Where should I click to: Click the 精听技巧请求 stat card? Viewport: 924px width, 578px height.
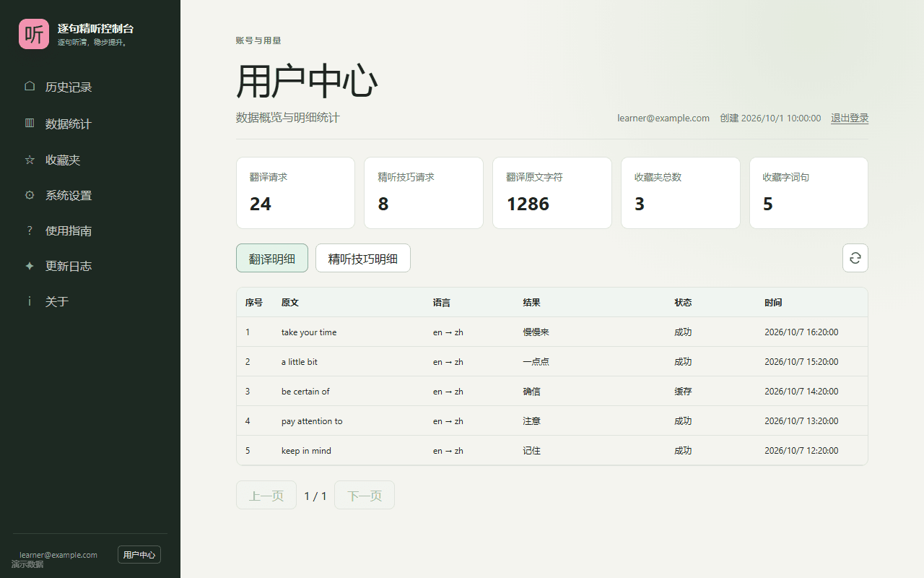tap(424, 193)
